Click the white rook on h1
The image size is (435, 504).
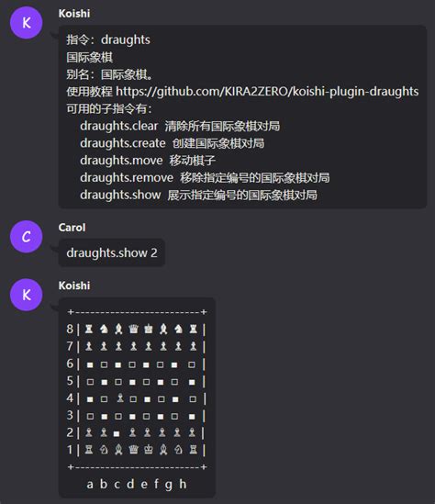(x=193, y=449)
